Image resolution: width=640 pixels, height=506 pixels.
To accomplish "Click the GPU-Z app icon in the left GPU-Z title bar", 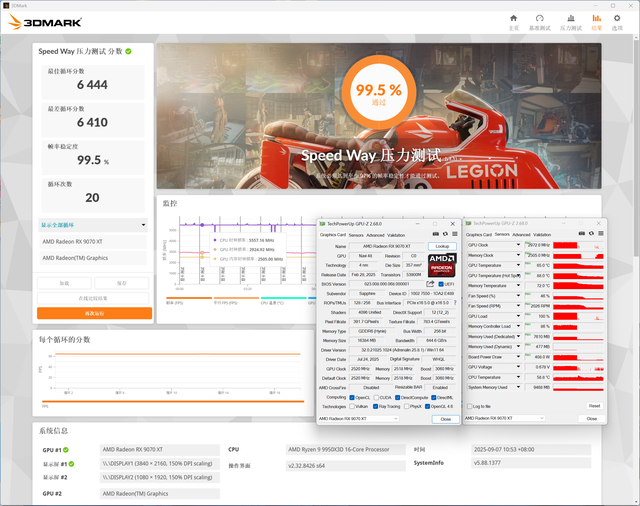I will (x=322, y=224).
